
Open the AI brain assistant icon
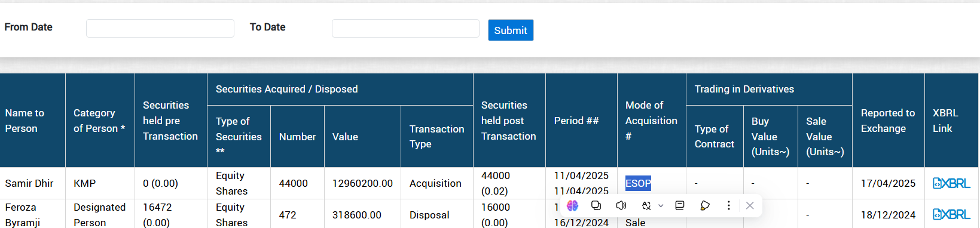point(573,205)
